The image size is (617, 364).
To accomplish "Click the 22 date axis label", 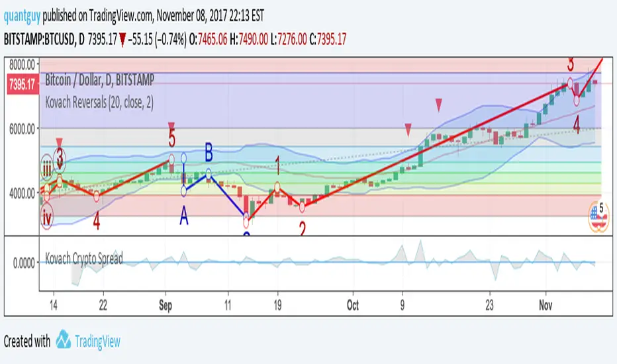I will tap(103, 305).
